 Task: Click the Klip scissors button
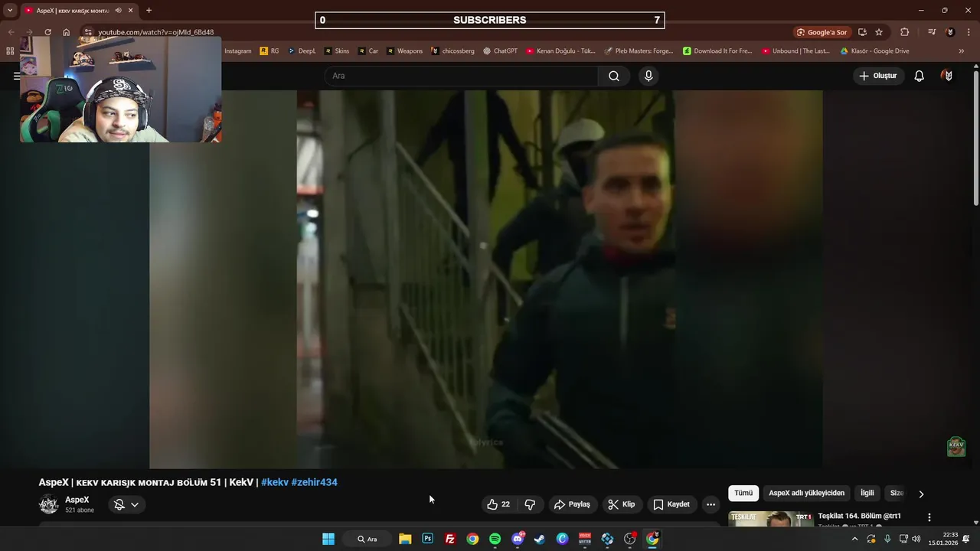pos(621,504)
